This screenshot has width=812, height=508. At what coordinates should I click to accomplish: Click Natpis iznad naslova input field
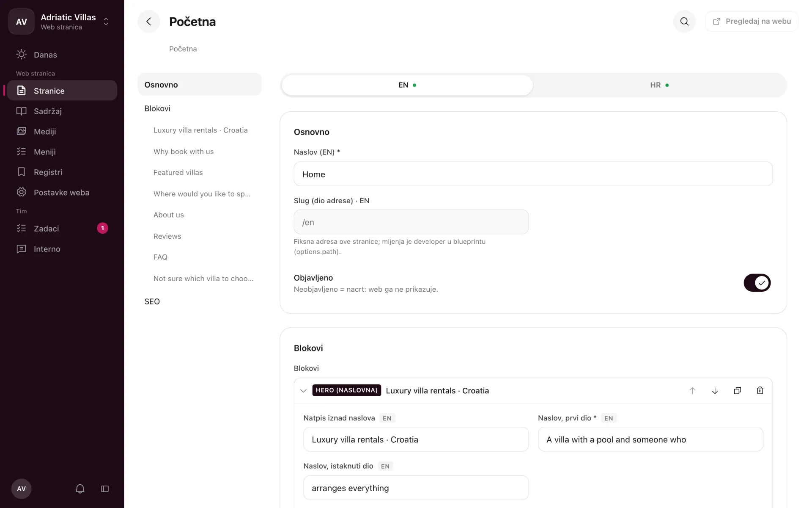click(x=416, y=439)
